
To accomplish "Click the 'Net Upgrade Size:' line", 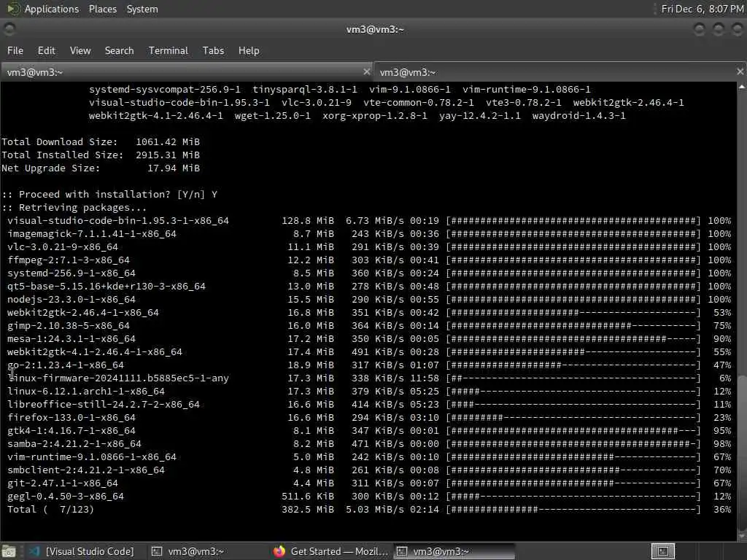I will 101,168.
